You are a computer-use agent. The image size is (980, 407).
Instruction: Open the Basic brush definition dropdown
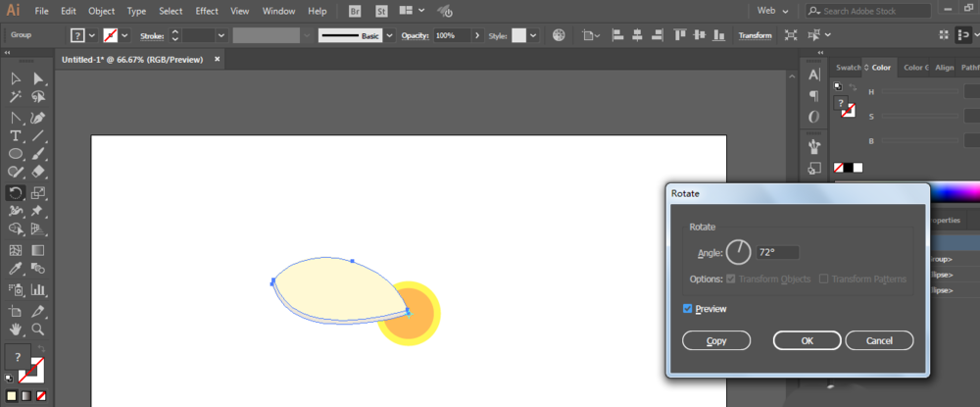pos(390,35)
